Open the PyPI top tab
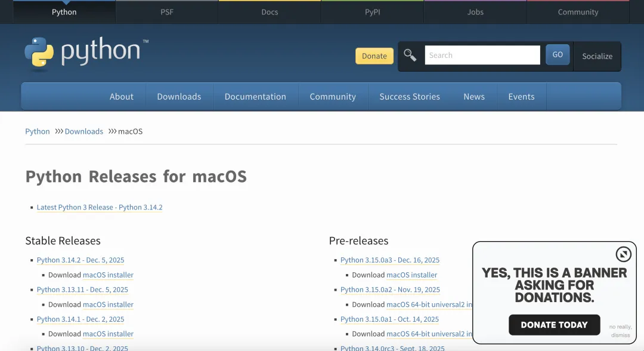 click(373, 12)
